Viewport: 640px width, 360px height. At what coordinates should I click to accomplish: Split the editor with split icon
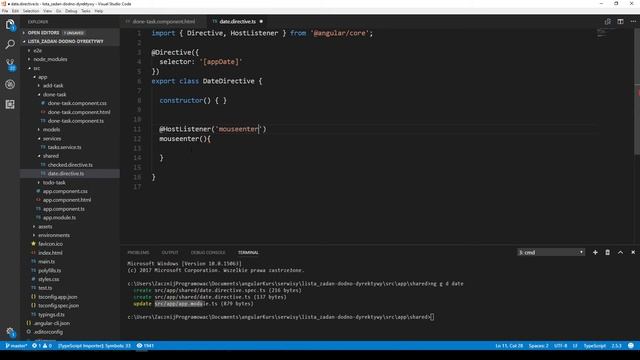(x=620, y=22)
